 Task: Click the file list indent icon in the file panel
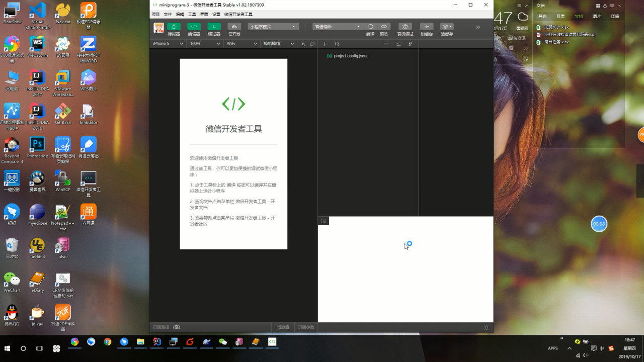coord(398,44)
